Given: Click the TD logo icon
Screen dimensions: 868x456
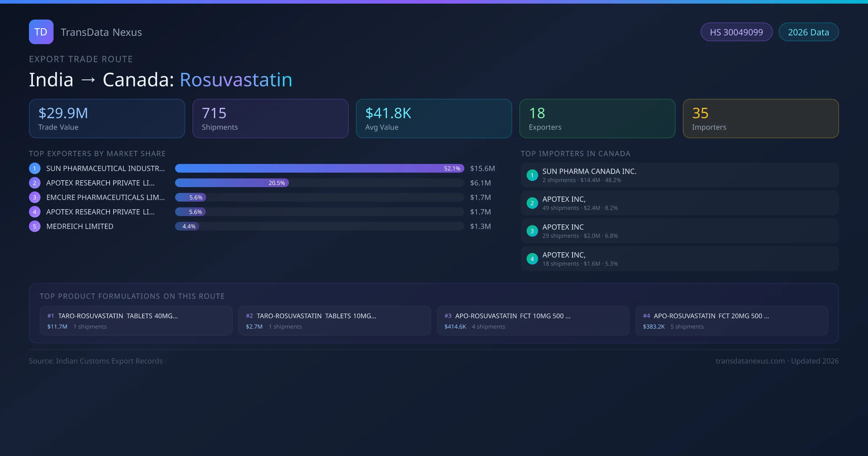Looking at the screenshot, I should tap(41, 32).
